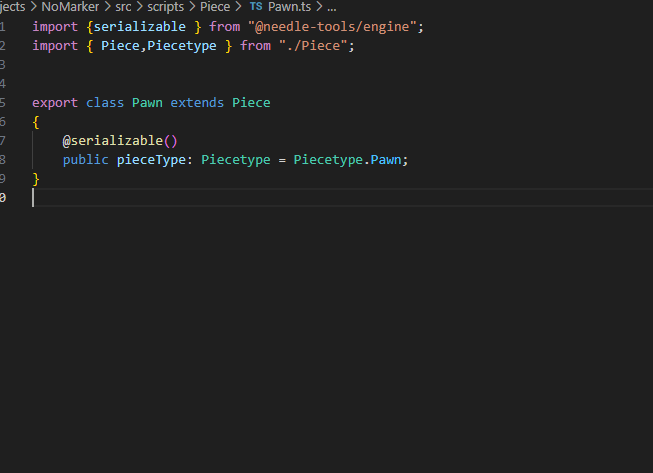
Task: Open the src breadcrumb segment
Action: (x=123, y=7)
